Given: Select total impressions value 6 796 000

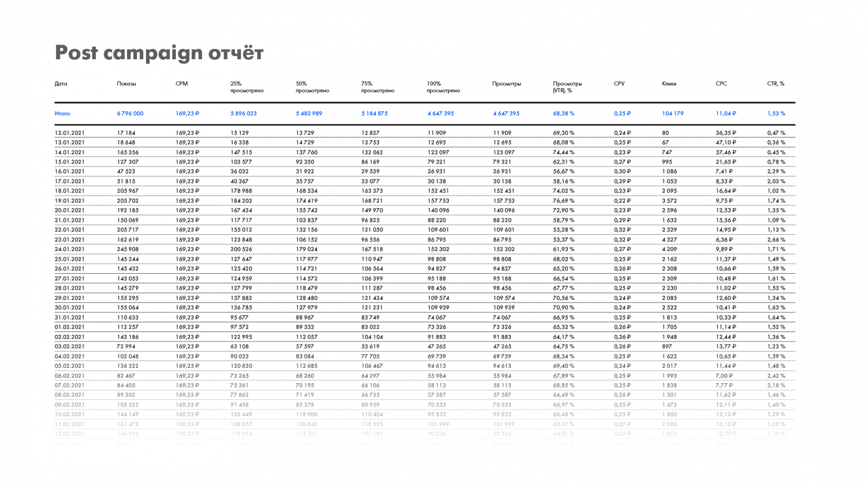Looking at the screenshot, I should 130,114.
